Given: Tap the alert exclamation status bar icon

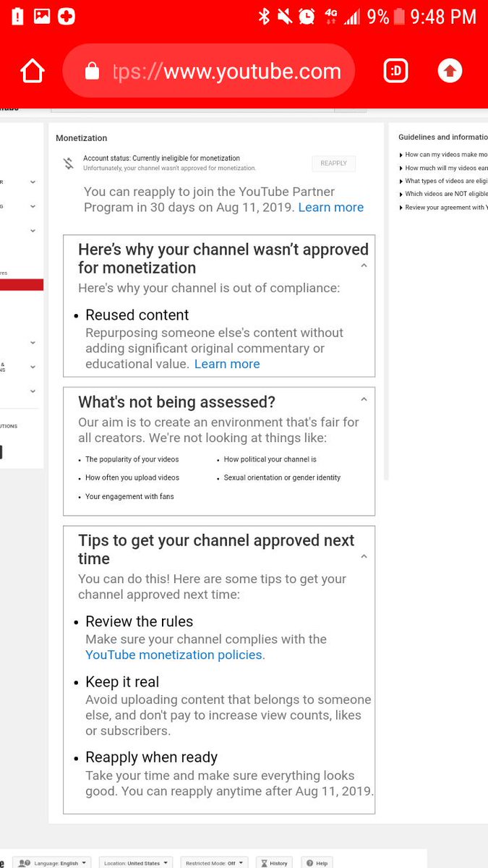Looking at the screenshot, I should coord(17,16).
